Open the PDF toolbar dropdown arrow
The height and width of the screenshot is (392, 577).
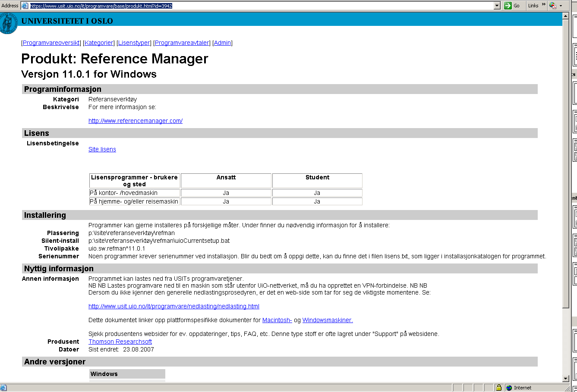pos(561,6)
